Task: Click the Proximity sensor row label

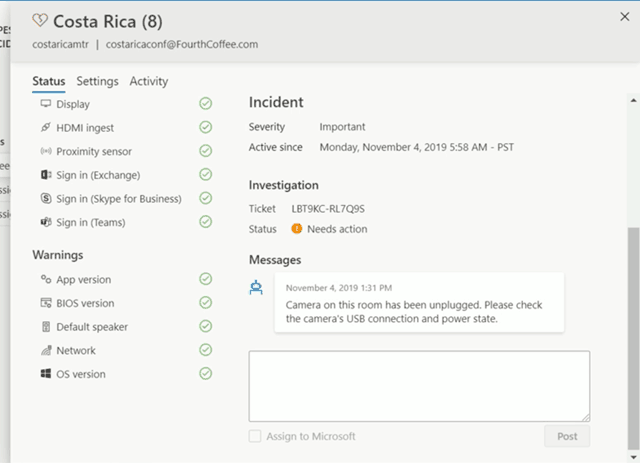Action: point(94,151)
